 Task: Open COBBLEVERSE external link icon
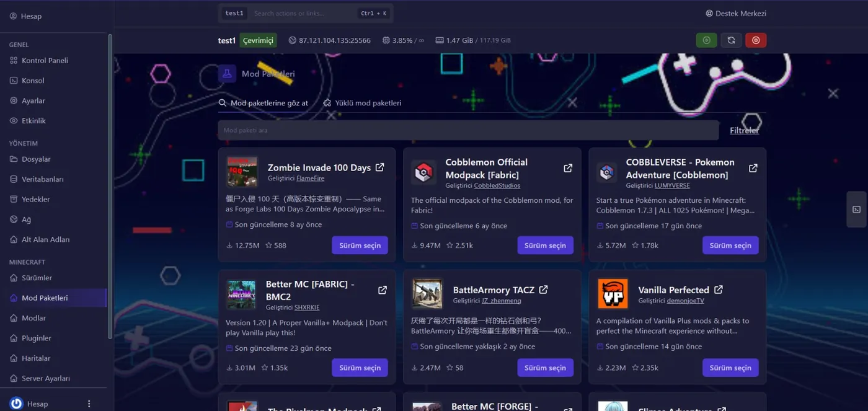753,168
